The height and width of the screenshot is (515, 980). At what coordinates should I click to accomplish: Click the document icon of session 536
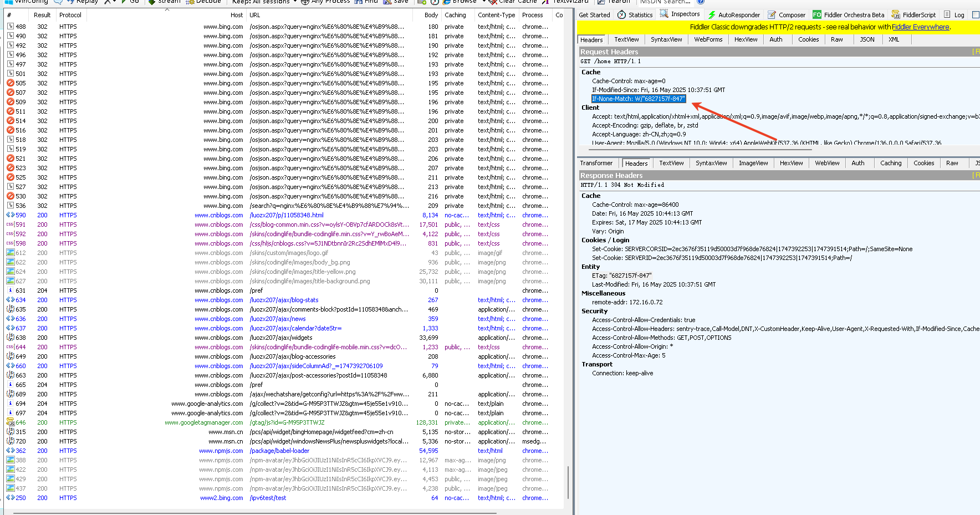tap(10, 206)
